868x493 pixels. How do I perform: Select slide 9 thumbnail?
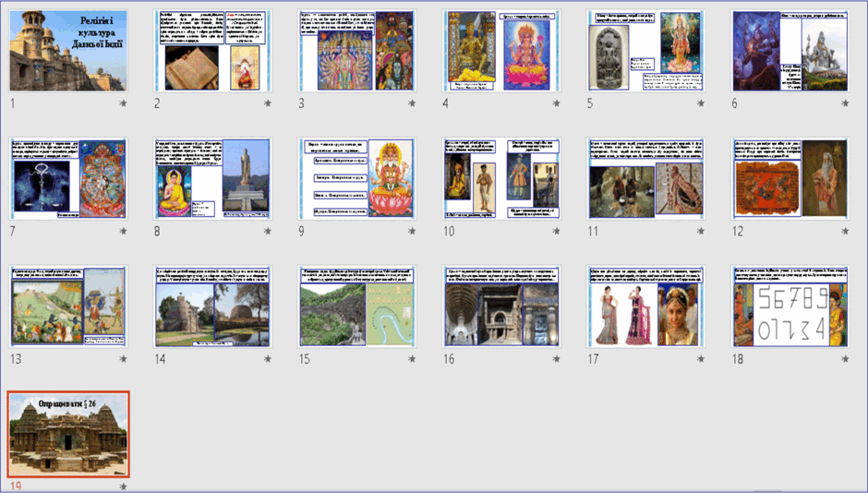click(357, 179)
